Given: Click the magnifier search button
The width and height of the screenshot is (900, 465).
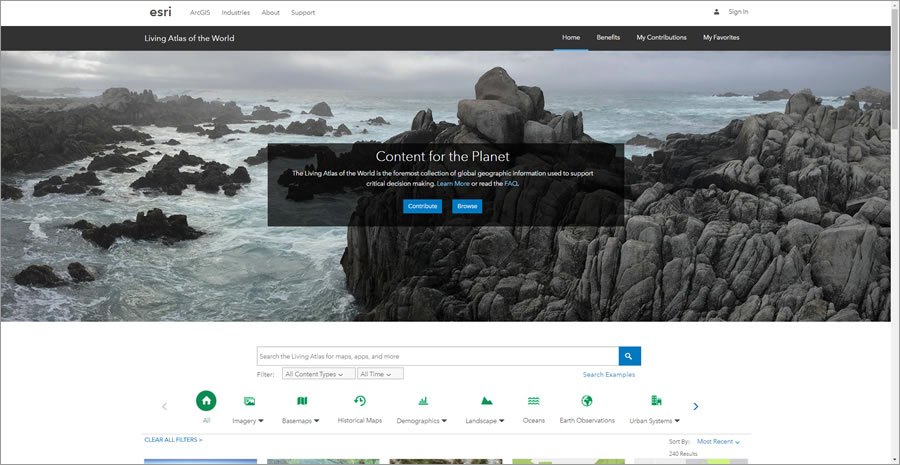Looking at the screenshot, I should (x=630, y=356).
